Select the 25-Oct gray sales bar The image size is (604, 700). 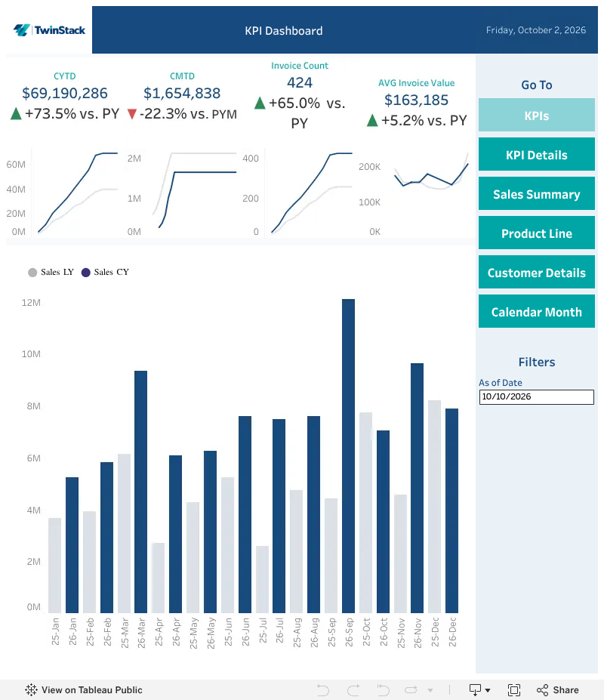click(365, 513)
